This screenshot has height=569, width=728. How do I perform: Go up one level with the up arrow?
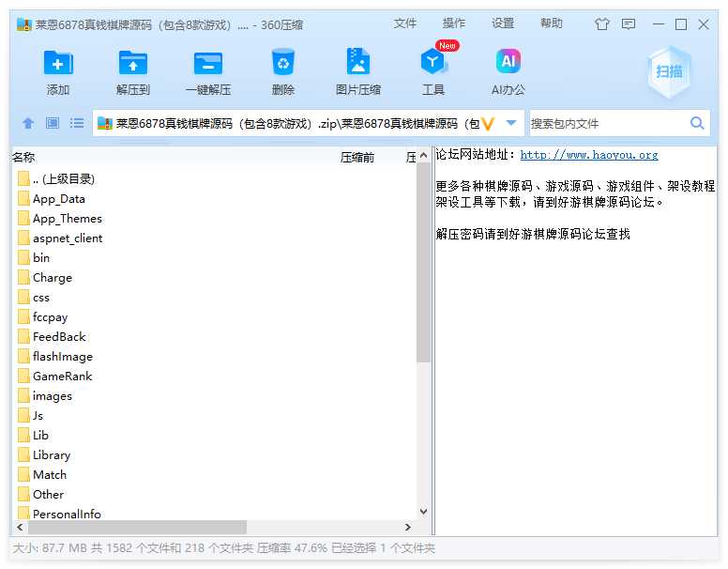click(x=28, y=123)
